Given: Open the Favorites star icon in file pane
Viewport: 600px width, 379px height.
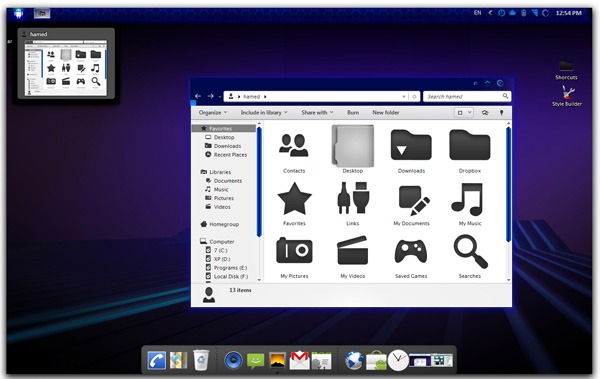Looking at the screenshot, I should (x=294, y=199).
